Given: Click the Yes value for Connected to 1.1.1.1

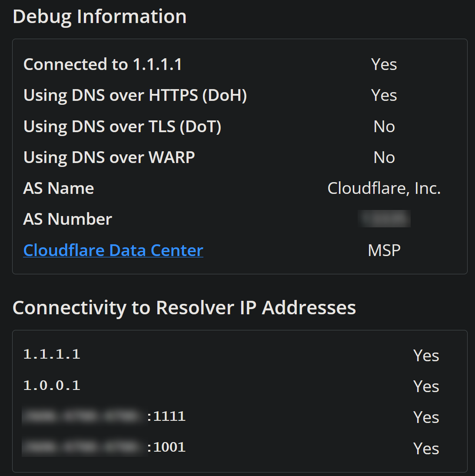Looking at the screenshot, I should [384, 64].
